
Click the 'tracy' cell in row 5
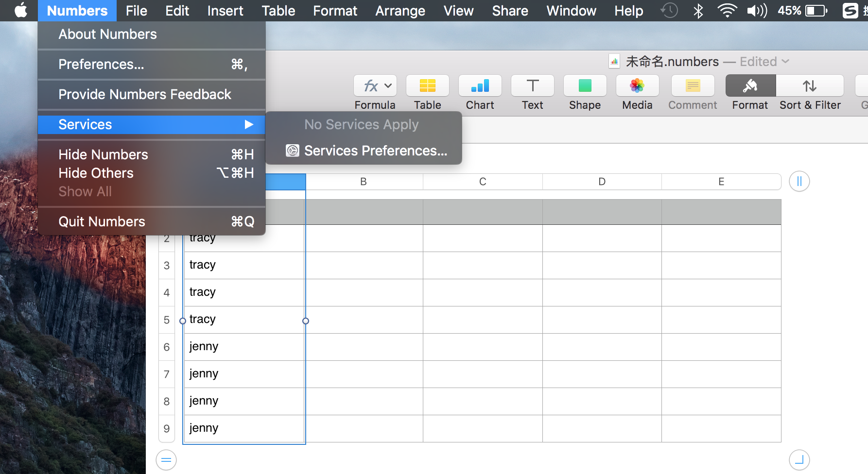point(244,320)
